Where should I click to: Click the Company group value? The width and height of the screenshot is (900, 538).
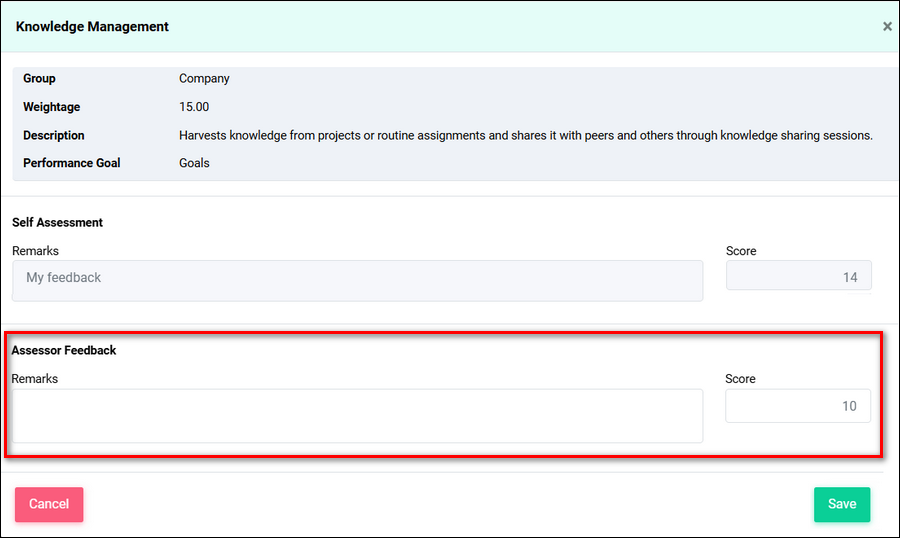click(x=204, y=78)
